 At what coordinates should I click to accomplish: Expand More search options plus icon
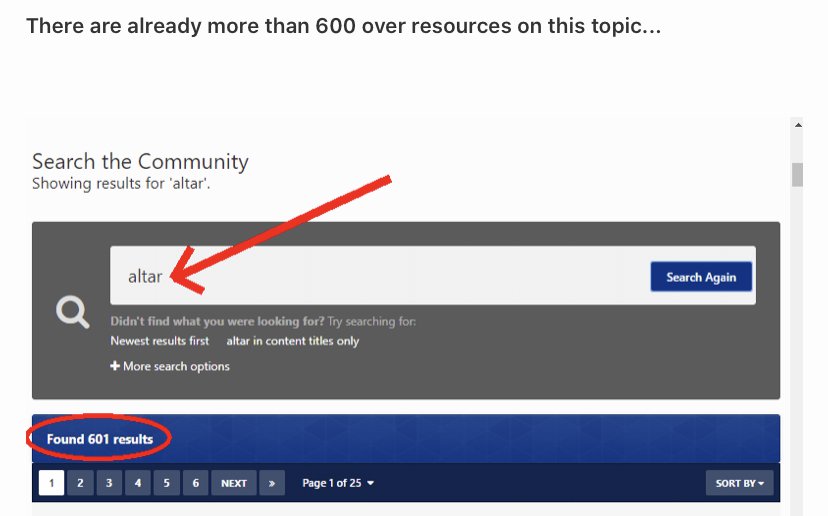(x=115, y=366)
